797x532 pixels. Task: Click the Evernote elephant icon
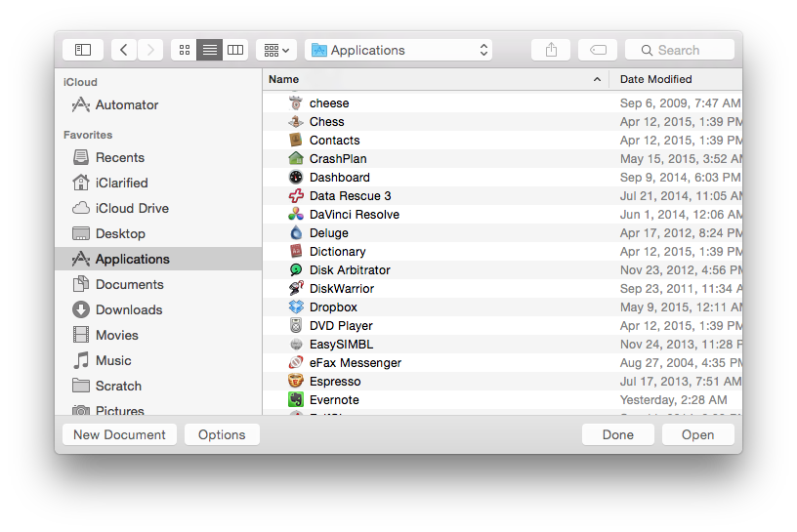click(x=296, y=399)
